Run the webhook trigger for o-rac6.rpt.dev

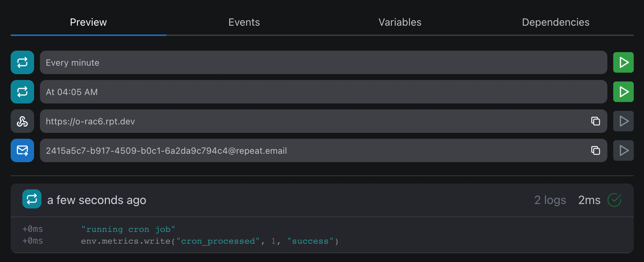pyautogui.click(x=623, y=121)
